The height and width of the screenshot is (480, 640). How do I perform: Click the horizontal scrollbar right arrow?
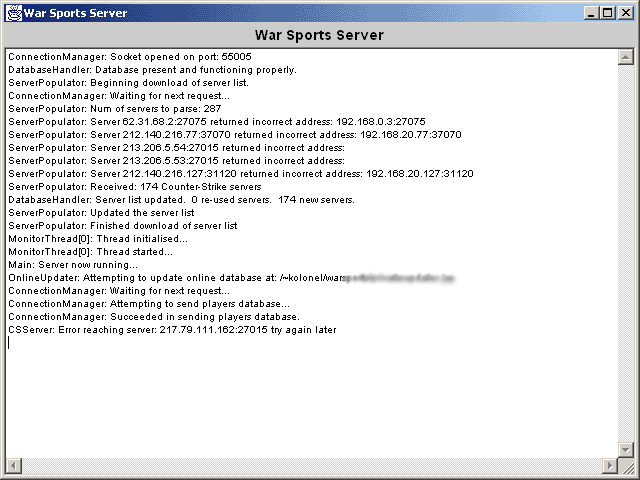(x=610, y=465)
